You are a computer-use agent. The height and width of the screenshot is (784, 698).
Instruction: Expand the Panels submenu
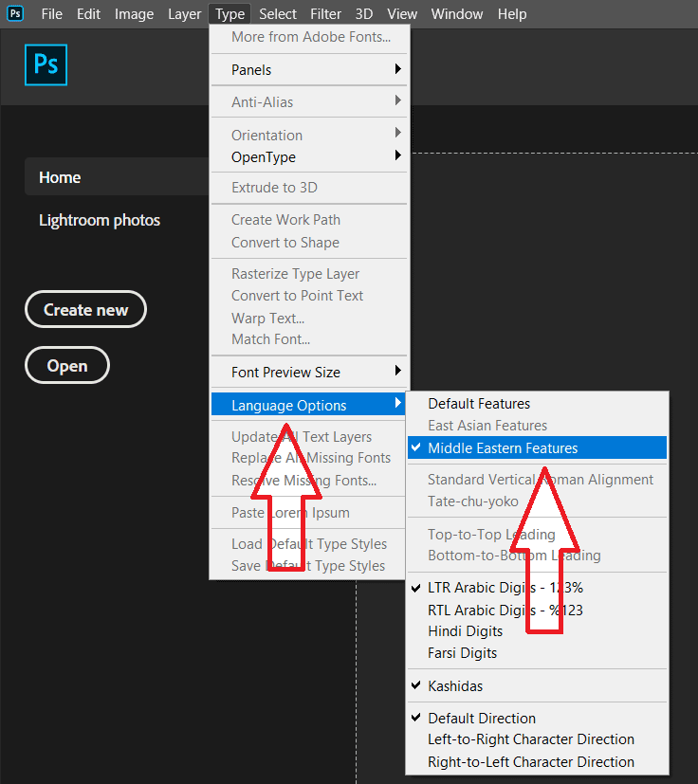(x=309, y=70)
